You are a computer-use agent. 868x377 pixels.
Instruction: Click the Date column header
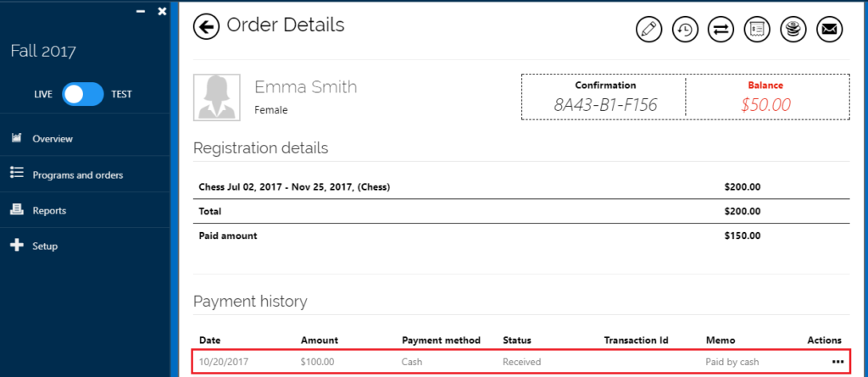coord(209,340)
